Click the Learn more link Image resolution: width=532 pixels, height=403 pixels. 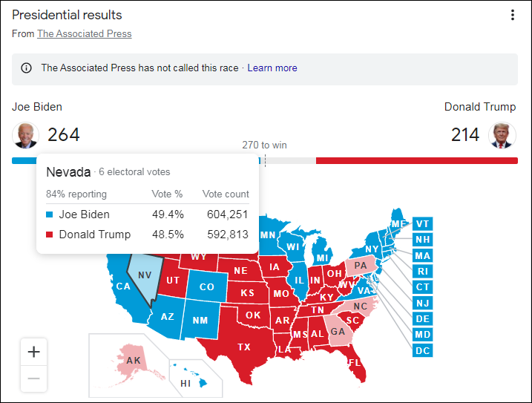[x=272, y=68]
